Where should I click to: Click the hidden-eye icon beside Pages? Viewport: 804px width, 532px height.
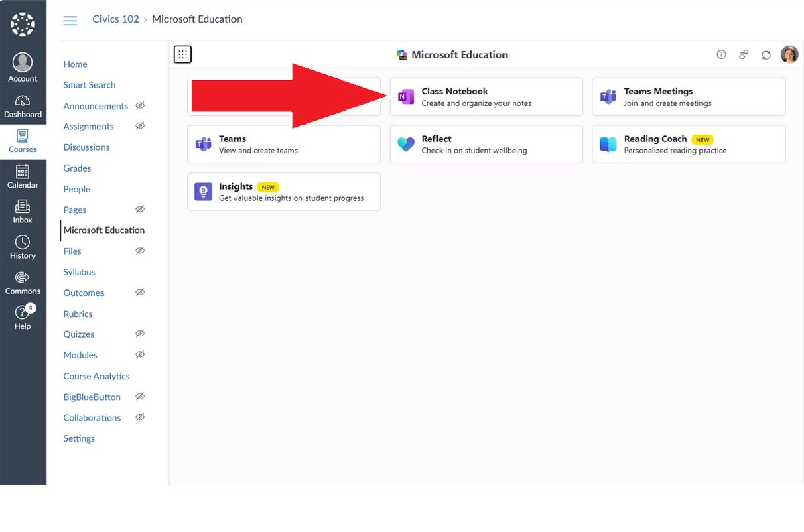(140, 209)
